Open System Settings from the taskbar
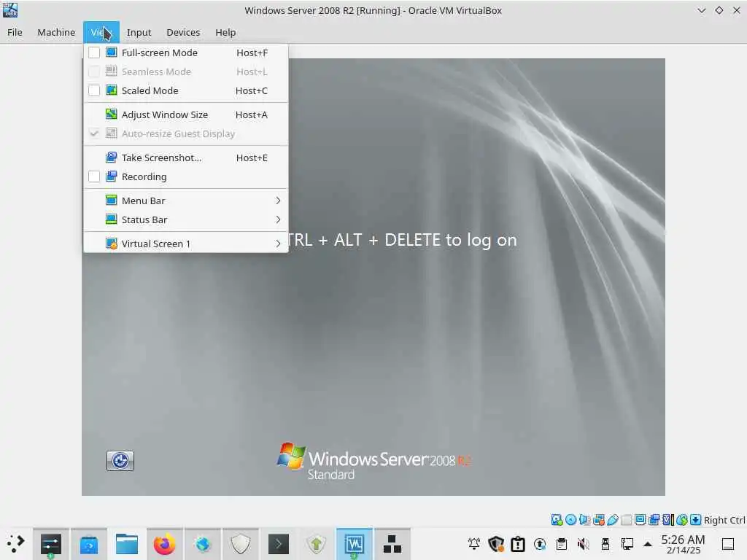 pyautogui.click(x=51, y=544)
